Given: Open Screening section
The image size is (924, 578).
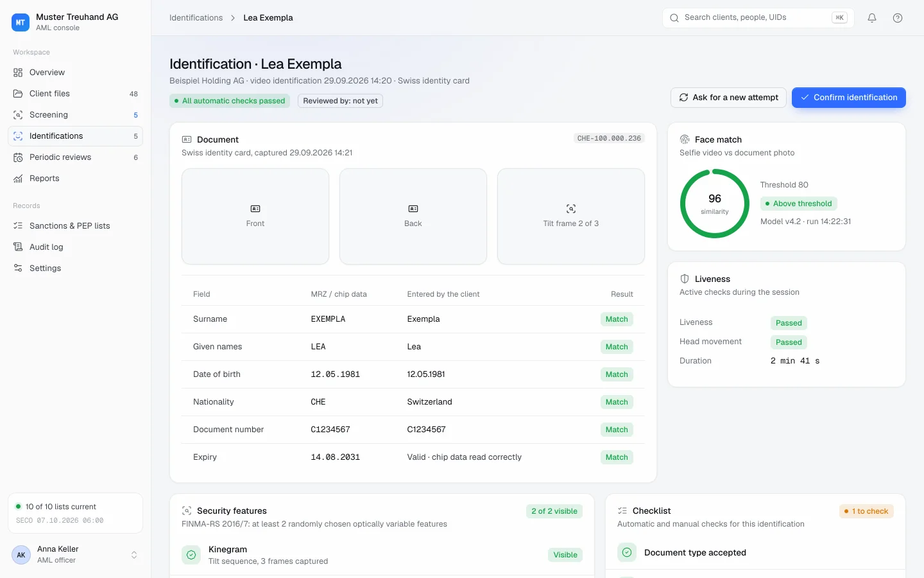Looking at the screenshot, I should (x=75, y=115).
